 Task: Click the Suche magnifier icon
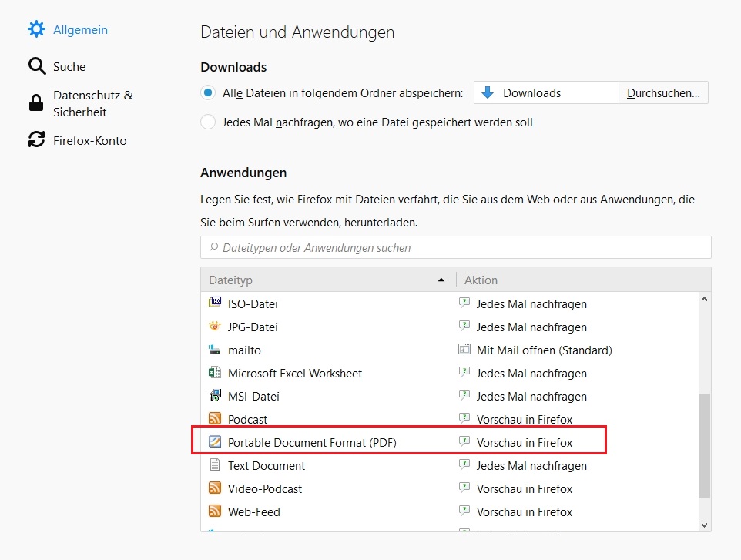point(36,66)
